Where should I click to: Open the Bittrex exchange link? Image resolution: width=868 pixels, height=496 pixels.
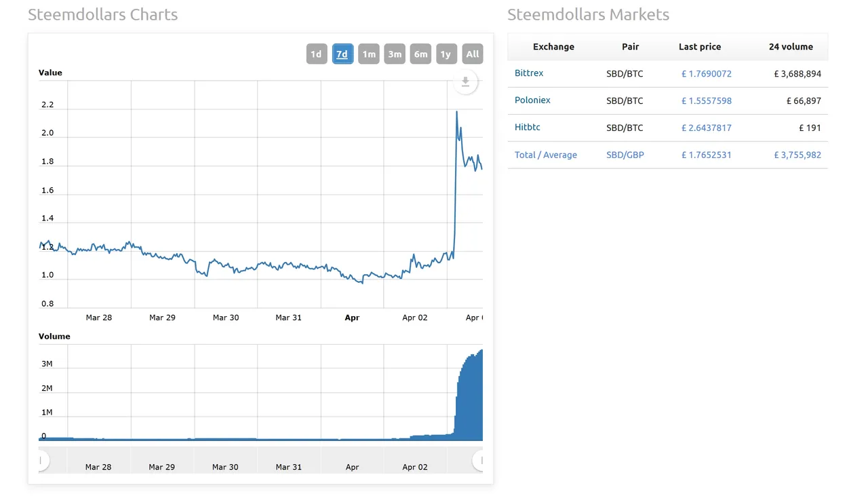[x=529, y=73]
